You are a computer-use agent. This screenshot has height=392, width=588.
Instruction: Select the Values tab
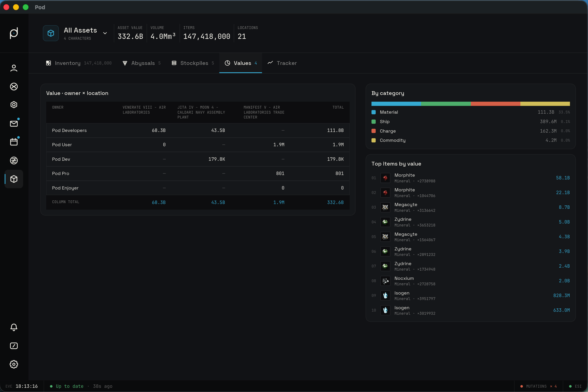[241, 63]
